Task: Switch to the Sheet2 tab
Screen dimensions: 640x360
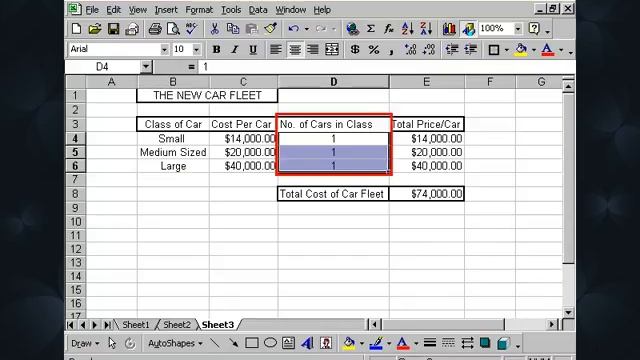Action: pos(177,325)
